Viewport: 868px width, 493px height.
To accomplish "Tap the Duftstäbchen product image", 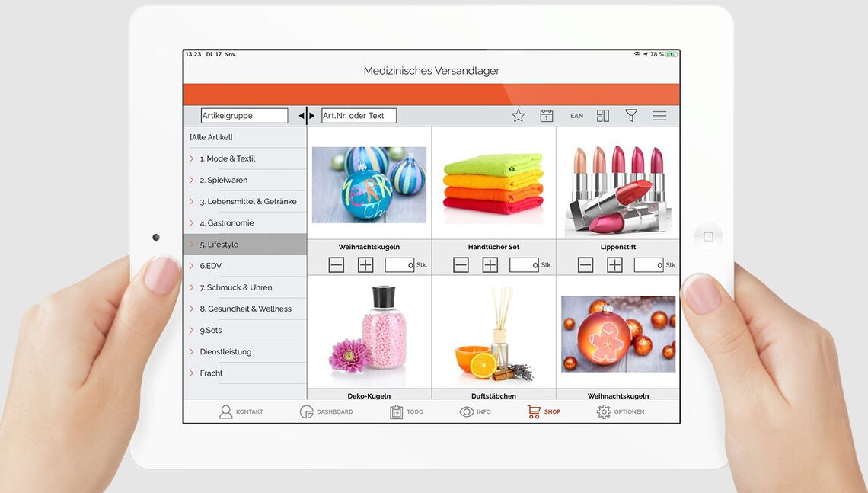I will (493, 335).
